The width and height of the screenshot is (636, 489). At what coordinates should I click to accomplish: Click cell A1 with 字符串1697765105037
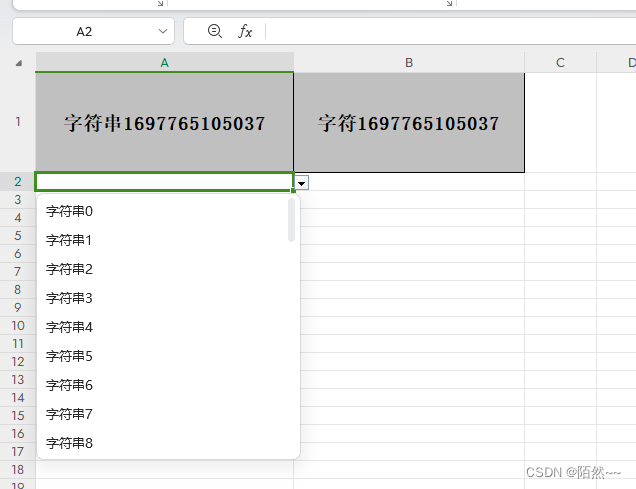click(164, 122)
